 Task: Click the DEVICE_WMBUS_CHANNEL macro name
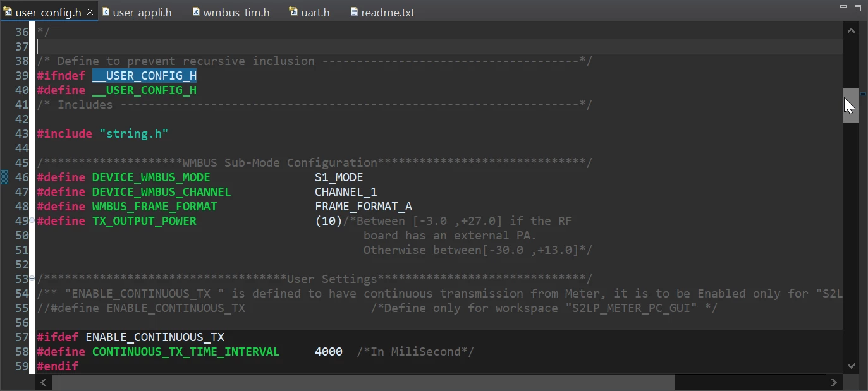tap(161, 192)
